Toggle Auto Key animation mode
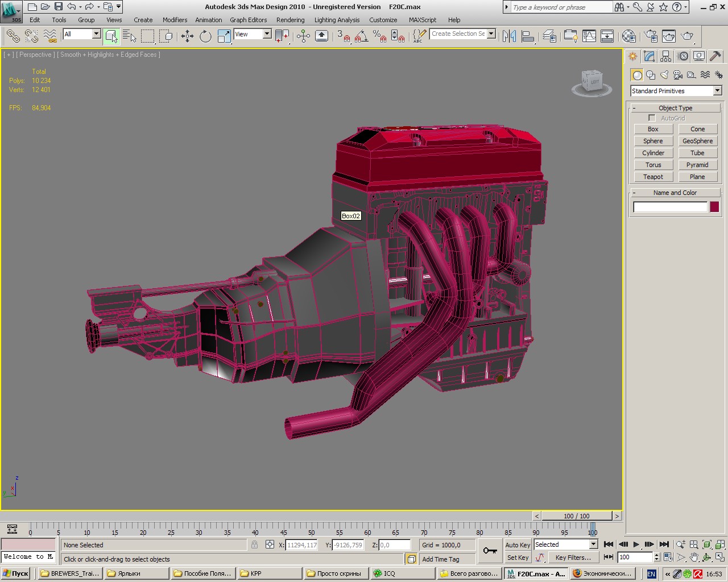The width and height of the screenshot is (728, 582). click(517, 544)
